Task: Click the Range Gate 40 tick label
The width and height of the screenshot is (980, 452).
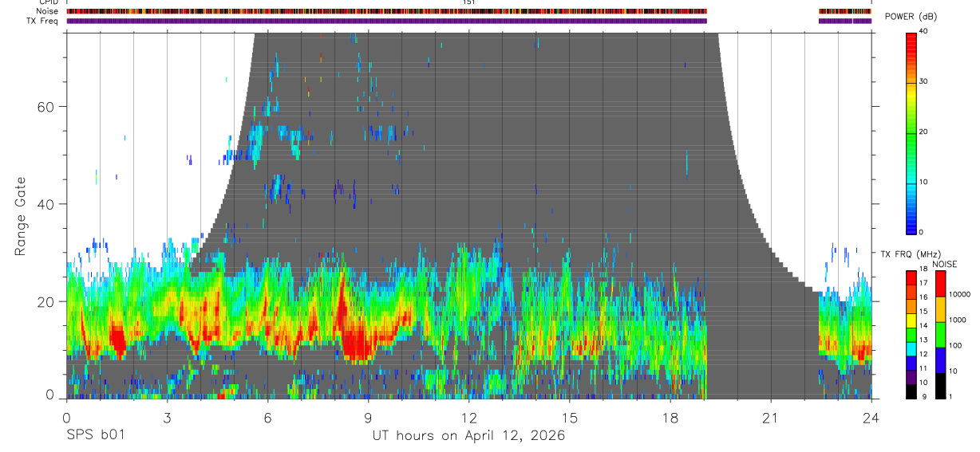Action: click(x=45, y=204)
